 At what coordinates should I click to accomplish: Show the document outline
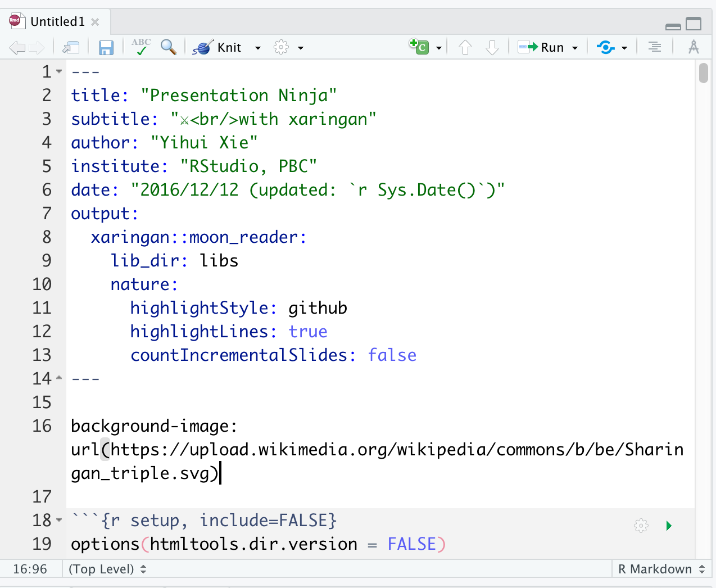(655, 47)
